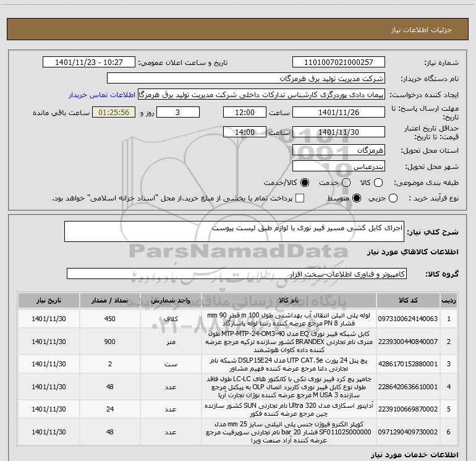Choose the جزیی purchase type radio
The image size is (476, 461).
(x=393, y=199)
